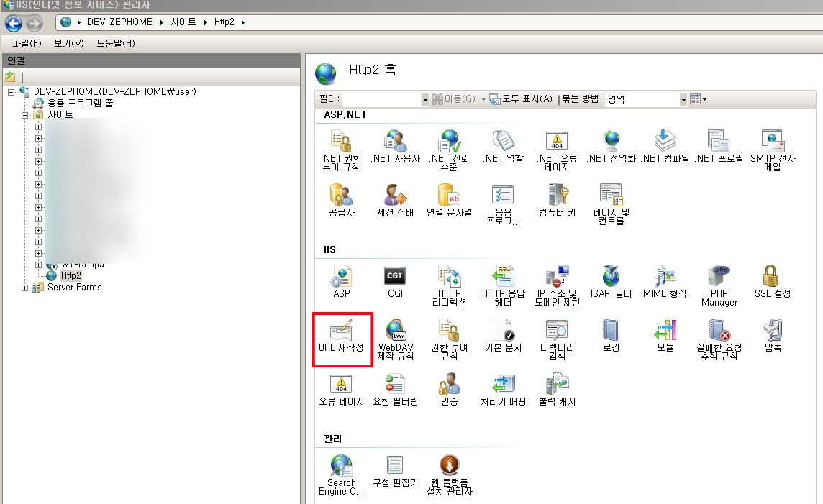Open 웹 플랫폼 설치 관리자
The height and width of the screenshot is (504, 823).
pos(450,475)
